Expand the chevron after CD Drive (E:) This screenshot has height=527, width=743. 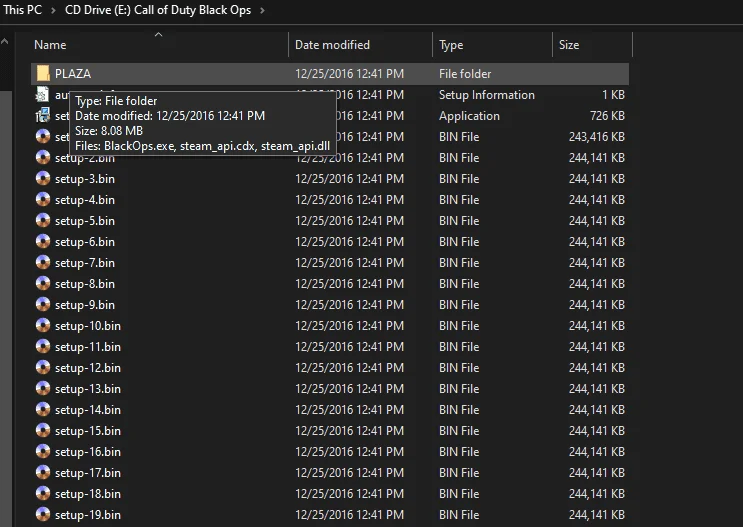tap(262, 10)
